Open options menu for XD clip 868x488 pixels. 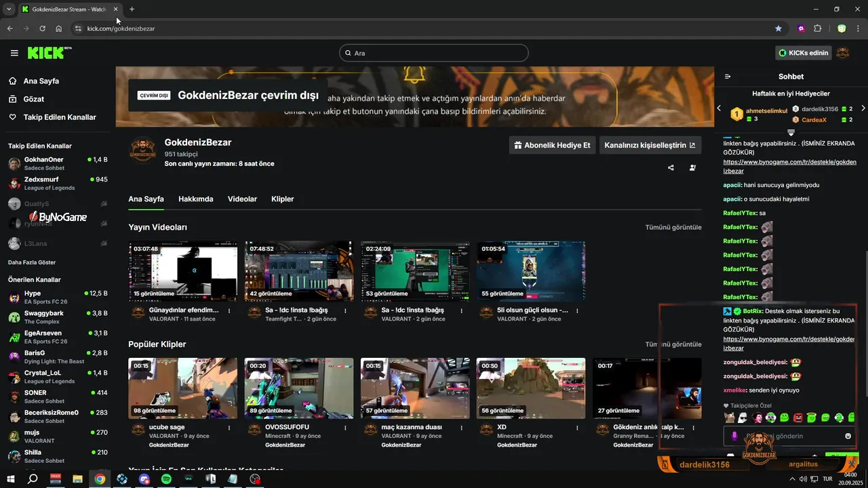coord(577,428)
